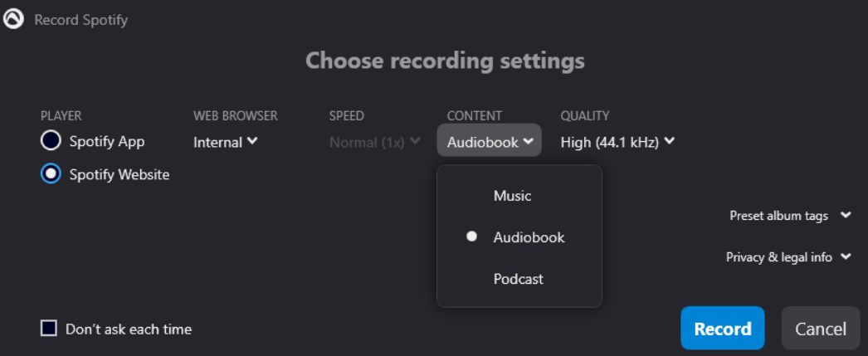
Task: Open the disabled Speed Normal (1x) dropdown
Action: (375, 142)
